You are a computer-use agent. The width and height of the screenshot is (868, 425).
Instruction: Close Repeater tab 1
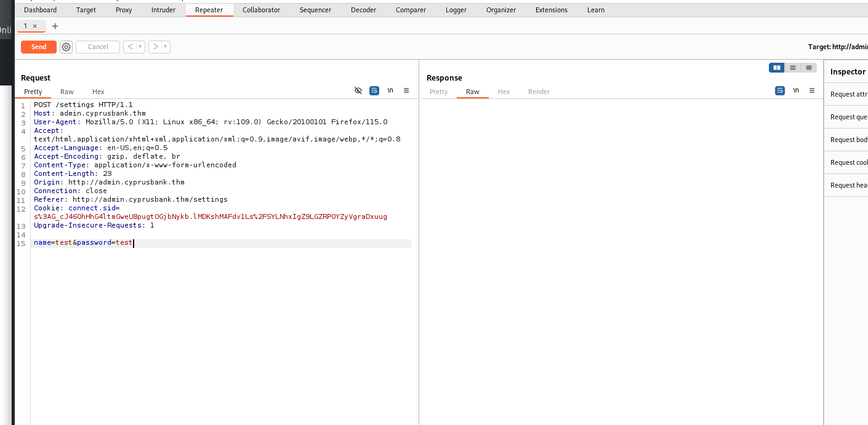pyautogui.click(x=35, y=26)
